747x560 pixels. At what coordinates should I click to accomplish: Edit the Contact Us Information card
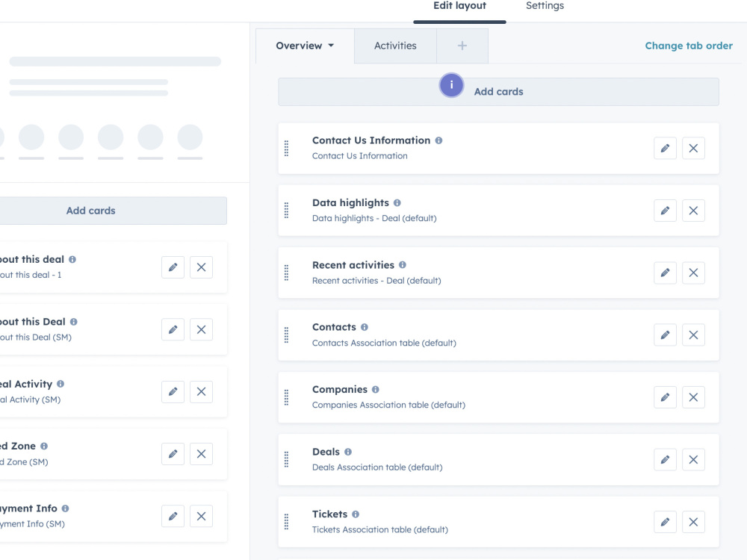(x=665, y=148)
